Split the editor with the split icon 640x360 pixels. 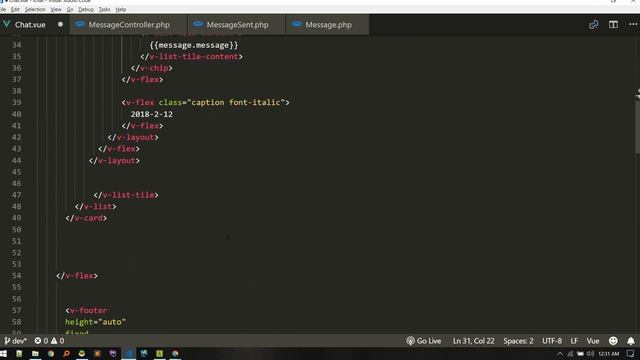[613, 24]
